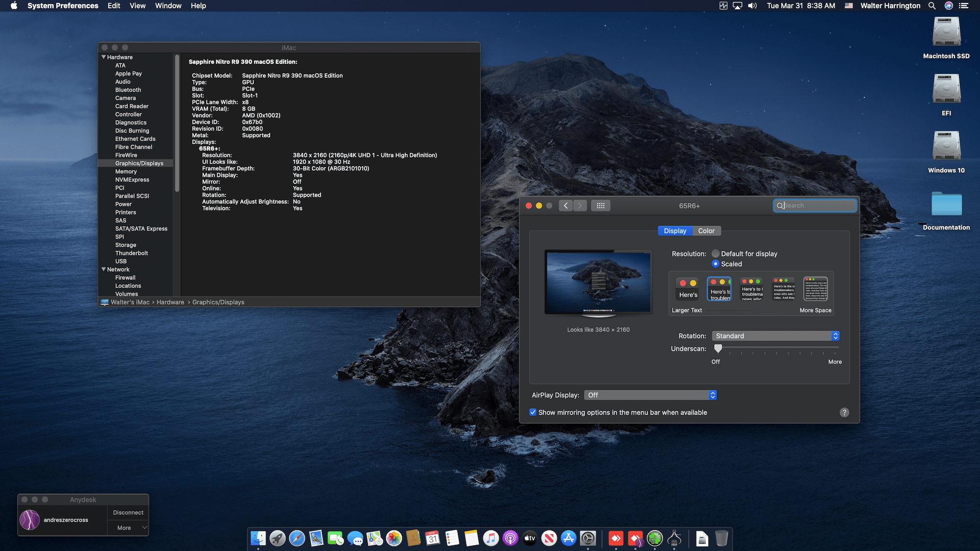Select Default for display resolution
The height and width of the screenshot is (551, 980).
click(x=716, y=254)
